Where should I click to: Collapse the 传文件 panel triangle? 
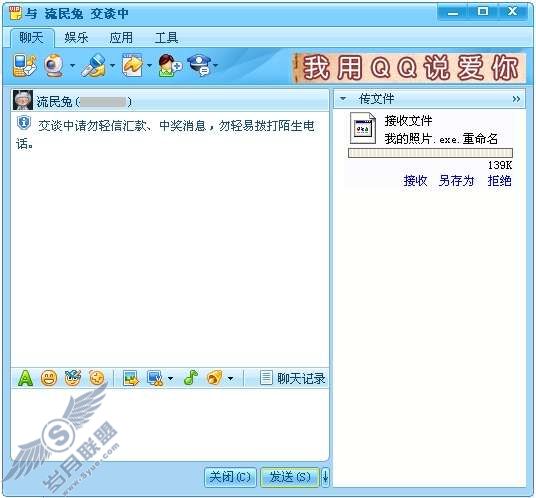(x=343, y=99)
